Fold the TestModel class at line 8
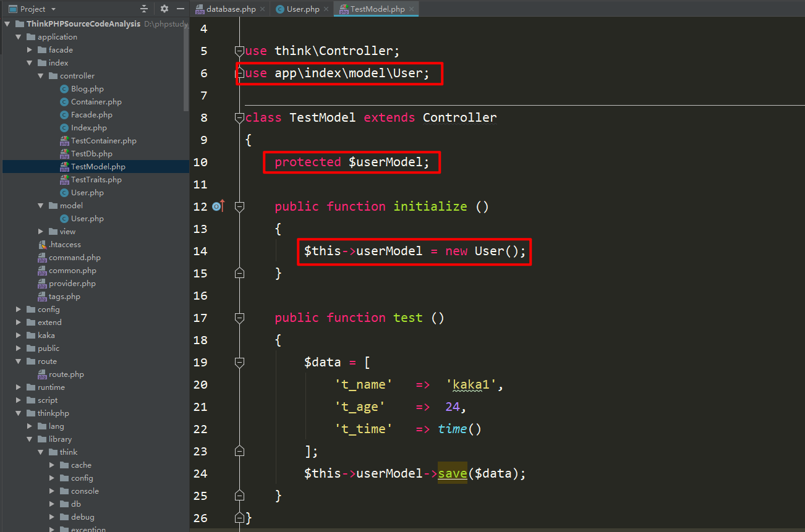The width and height of the screenshot is (805, 532). point(240,117)
